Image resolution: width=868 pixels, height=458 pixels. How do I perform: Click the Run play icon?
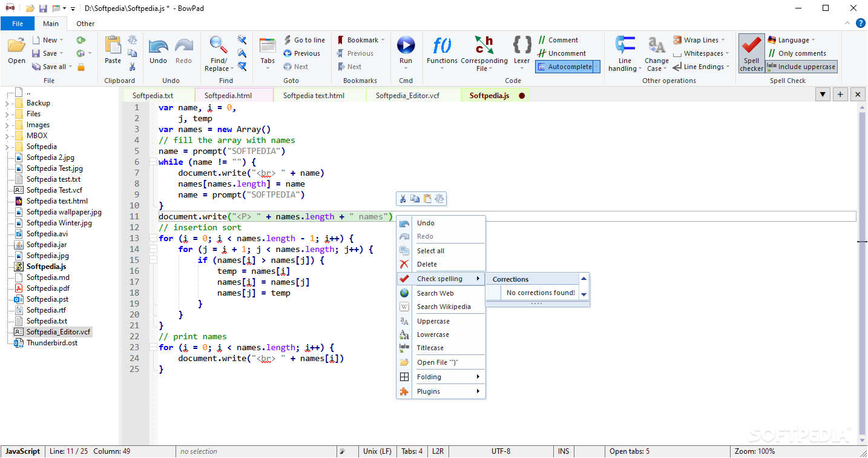(x=406, y=45)
